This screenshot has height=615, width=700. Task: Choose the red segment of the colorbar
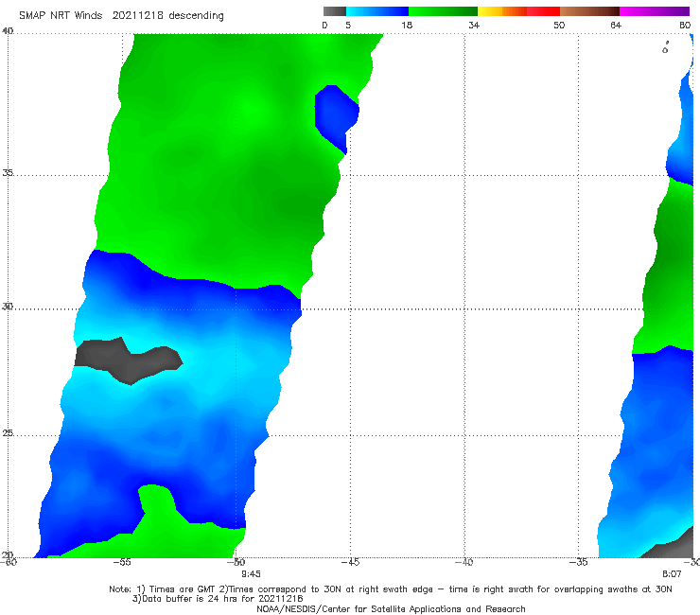[543, 11]
